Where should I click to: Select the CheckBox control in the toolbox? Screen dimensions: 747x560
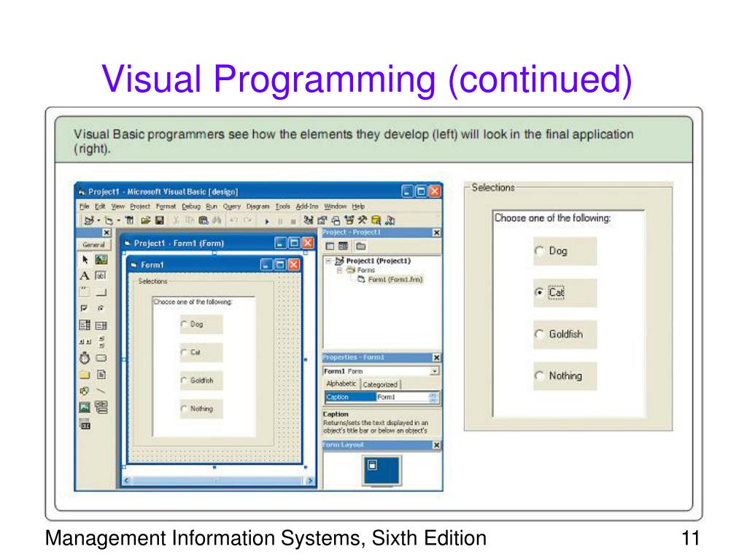[85, 308]
